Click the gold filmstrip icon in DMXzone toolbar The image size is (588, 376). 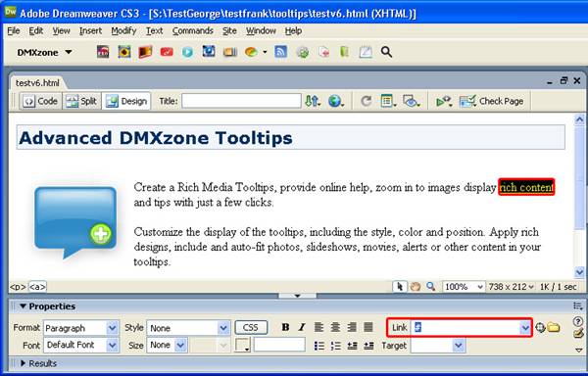[230, 52]
